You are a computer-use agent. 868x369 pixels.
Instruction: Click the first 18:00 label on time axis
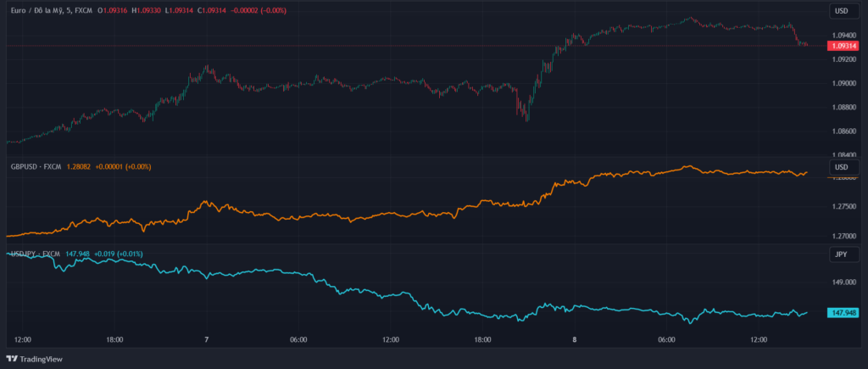[114, 339]
